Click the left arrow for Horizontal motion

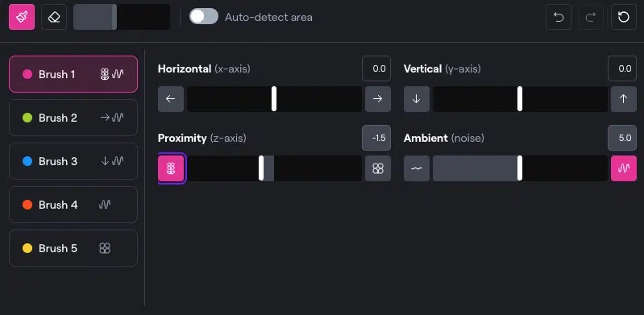(171, 99)
